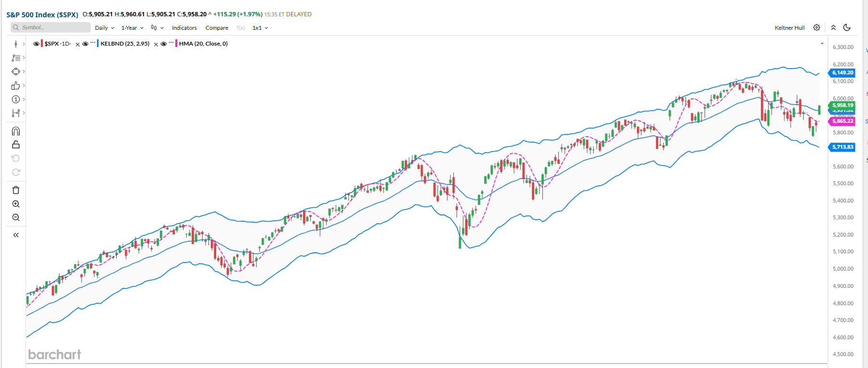The image size is (868, 368).
Task: Enable the magnet snap tool
Action: coord(16,131)
